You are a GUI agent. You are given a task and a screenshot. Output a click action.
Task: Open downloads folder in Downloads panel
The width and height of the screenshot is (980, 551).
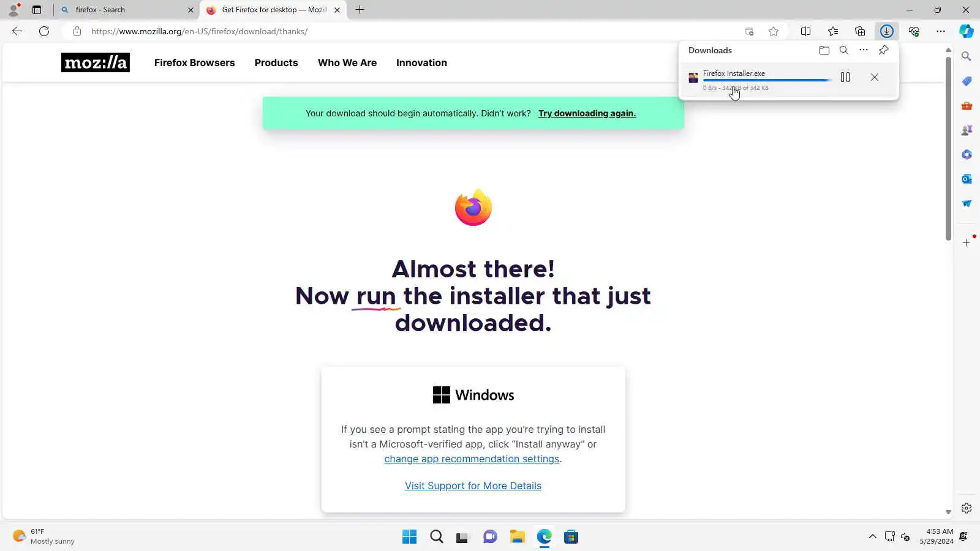(824, 50)
